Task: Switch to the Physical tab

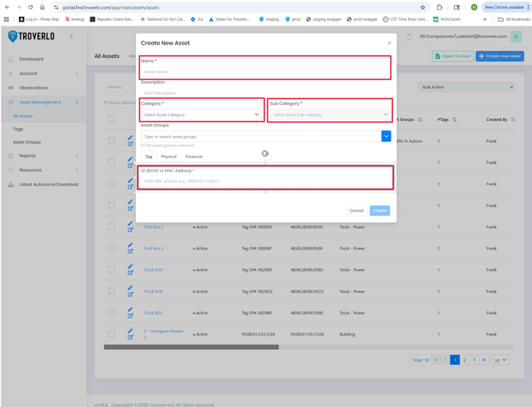Action: point(168,157)
